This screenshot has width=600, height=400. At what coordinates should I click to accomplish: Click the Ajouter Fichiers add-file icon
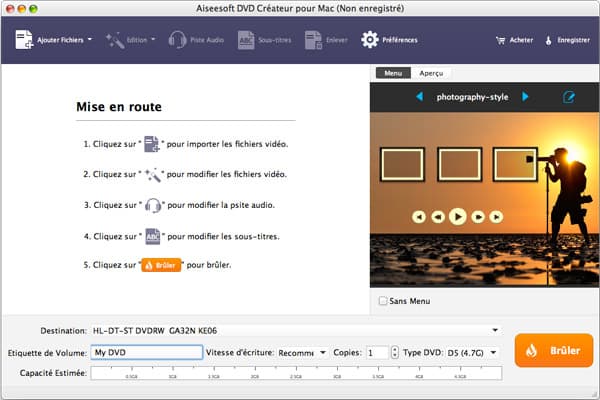(24, 40)
